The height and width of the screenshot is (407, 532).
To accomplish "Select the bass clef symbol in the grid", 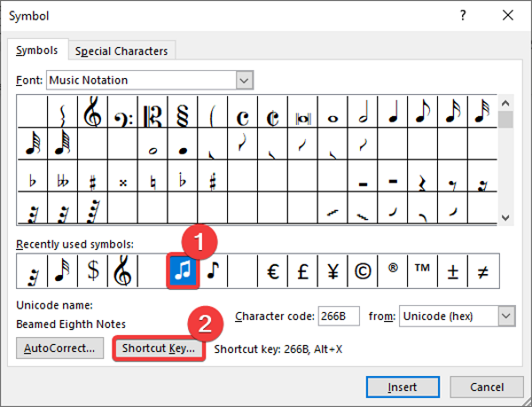I will click(122, 113).
